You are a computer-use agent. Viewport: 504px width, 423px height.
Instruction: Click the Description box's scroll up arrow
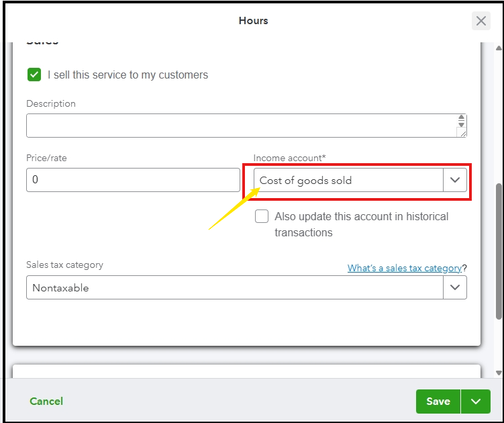tap(461, 117)
